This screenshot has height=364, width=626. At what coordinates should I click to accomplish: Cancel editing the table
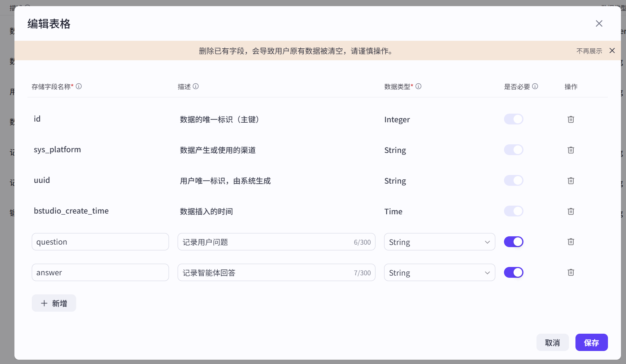552,342
